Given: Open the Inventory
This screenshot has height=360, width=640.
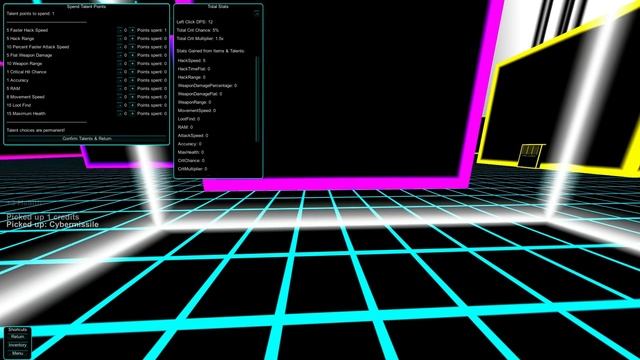Looking at the screenshot, I should 18,345.
